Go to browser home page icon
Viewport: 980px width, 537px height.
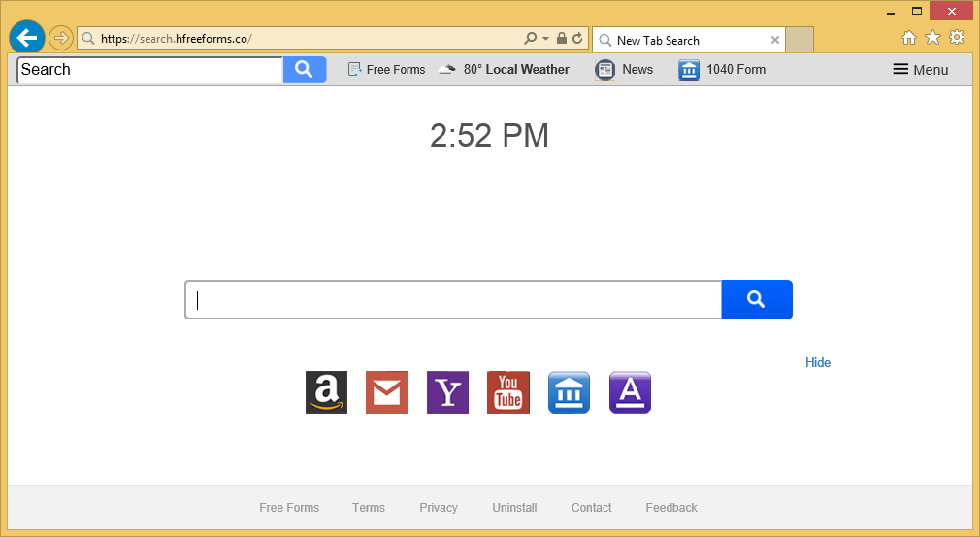point(909,38)
